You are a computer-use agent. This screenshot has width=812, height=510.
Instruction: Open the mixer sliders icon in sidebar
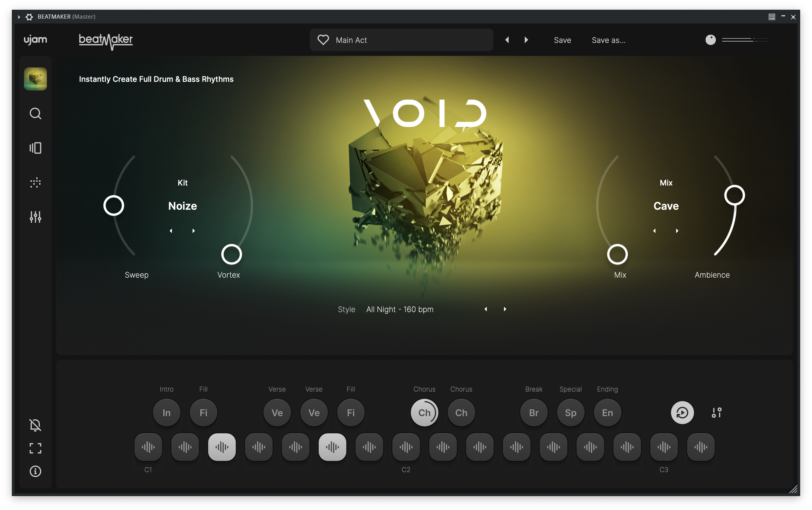point(35,217)
